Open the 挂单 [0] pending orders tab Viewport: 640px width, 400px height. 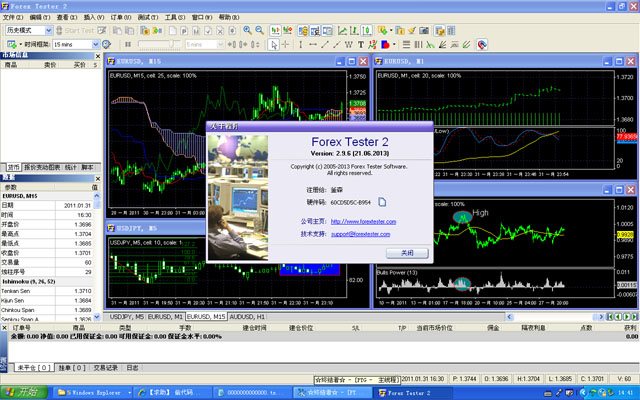click(x=72, y=368)
